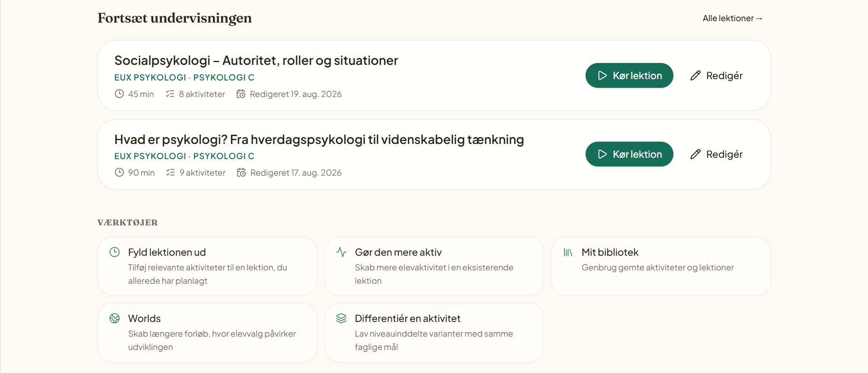Click Redigér for Hvad er psykologi lesson
868x373 pixels.
(717, 154)
